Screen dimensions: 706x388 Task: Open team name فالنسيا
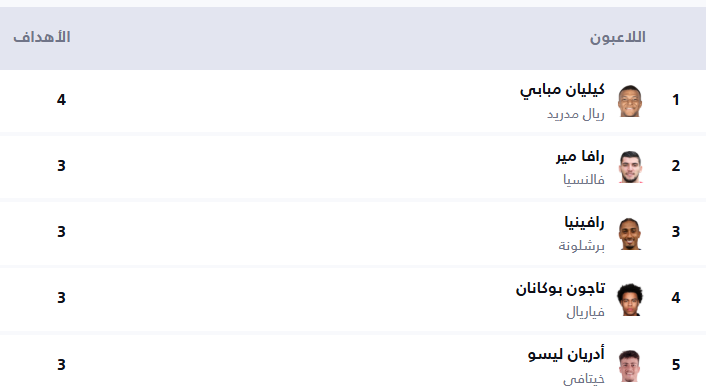(584, 180)
